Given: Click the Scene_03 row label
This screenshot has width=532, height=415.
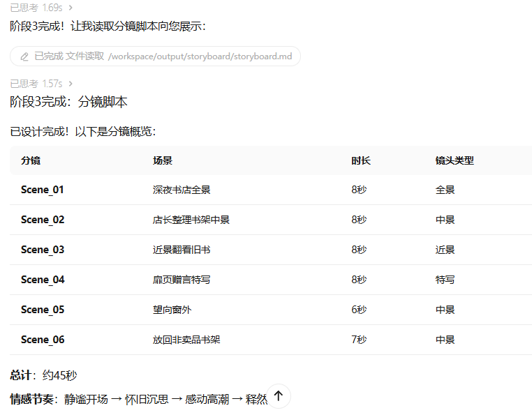Looking at the screenshot, I should (43, 250).
